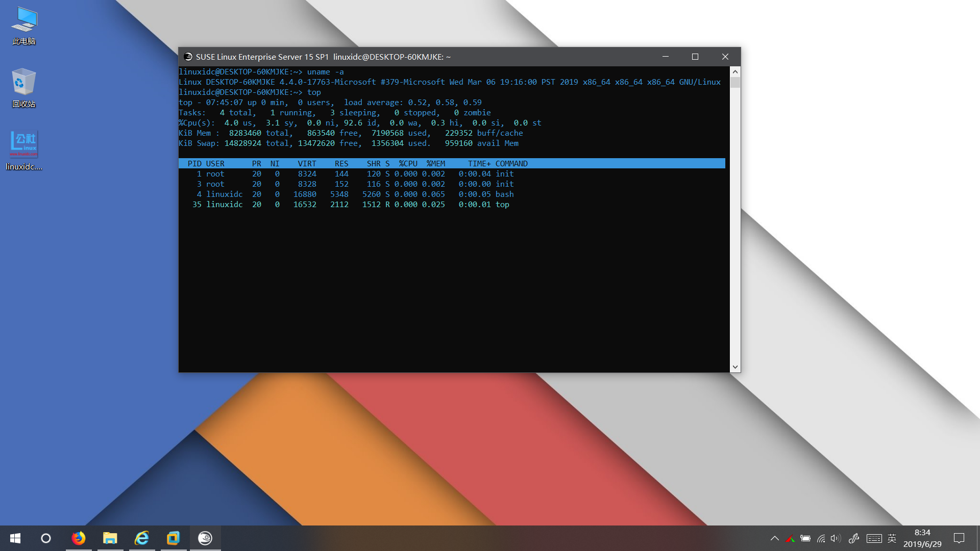The width and height of the screenshot is (980, 551).
Task: Open the Windows Start menu
Action: pyautogui.click(x=15, y=538)
